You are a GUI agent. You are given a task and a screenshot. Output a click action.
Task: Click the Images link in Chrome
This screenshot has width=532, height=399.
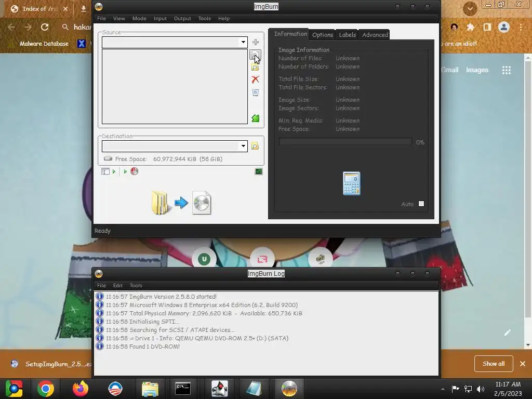[x=477, y=70]
